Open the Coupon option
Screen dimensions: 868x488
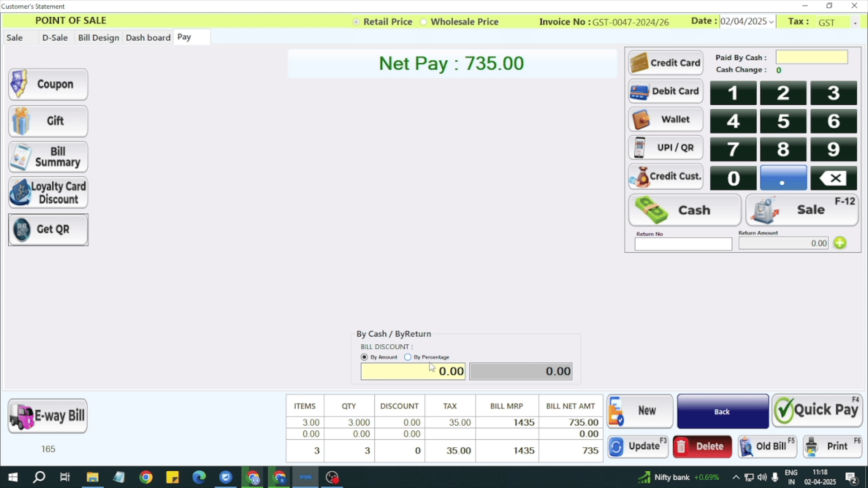pos(48,84)
